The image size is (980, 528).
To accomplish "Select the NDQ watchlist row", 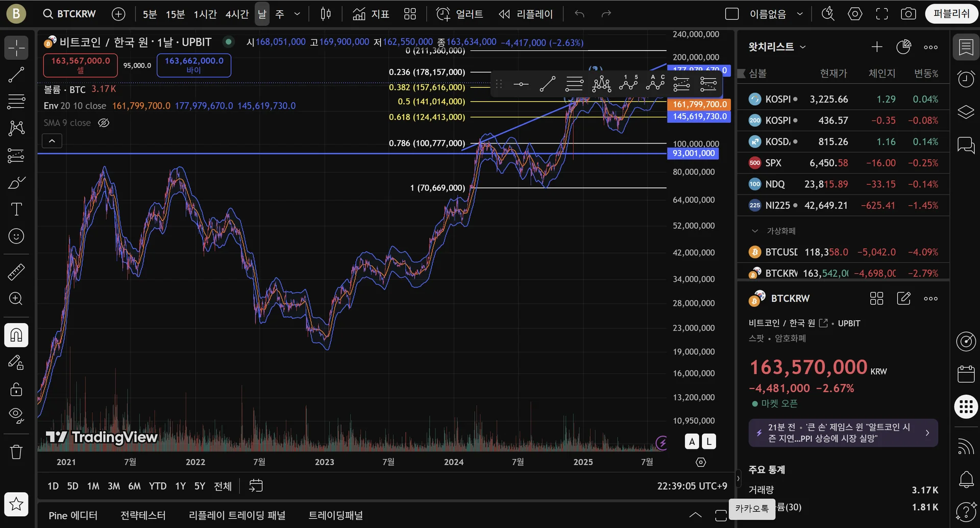I will pos(843,184).
